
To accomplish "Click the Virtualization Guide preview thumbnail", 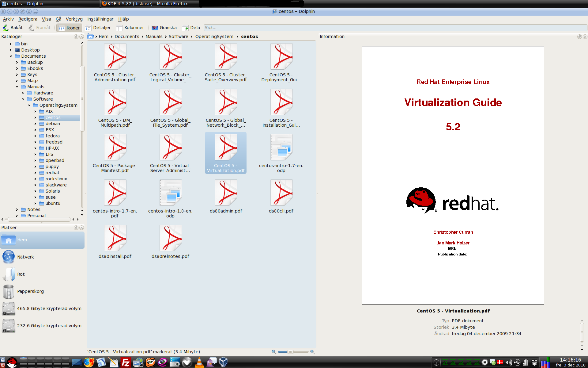I will click(453, 175).
